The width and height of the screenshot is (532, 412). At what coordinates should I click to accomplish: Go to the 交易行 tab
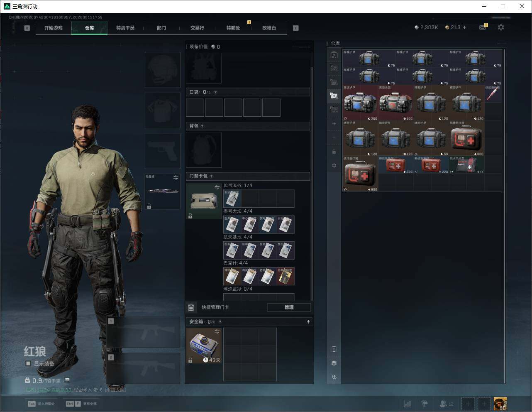[197, 28]
